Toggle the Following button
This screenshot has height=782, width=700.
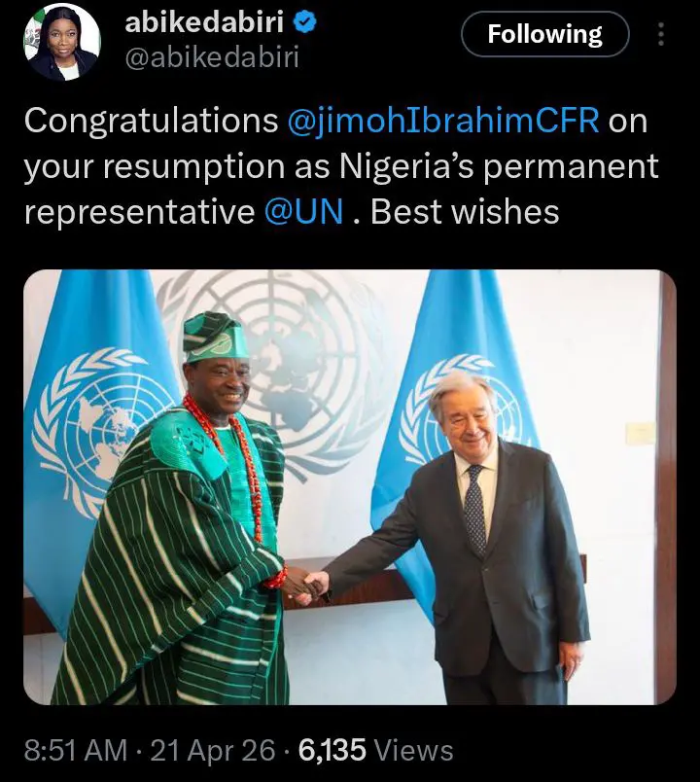click(543, 35)
